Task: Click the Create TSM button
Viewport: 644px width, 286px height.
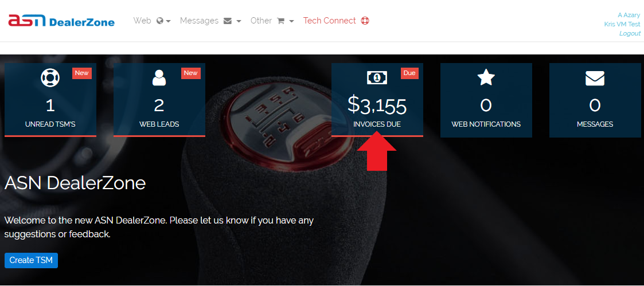Action: (x=31, y=260)
